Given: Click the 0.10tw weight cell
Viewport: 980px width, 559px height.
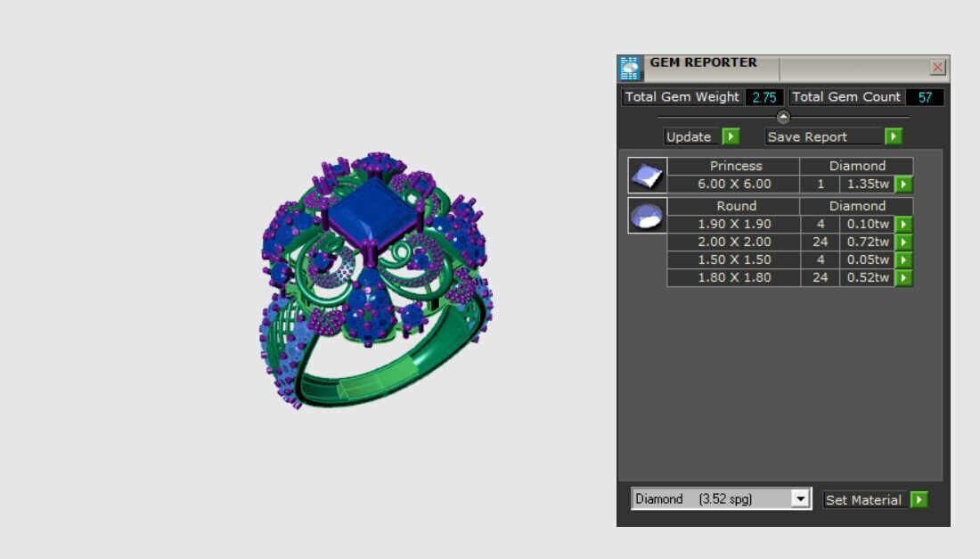Looking at the screenshot, I should click(x=868, y=225).
